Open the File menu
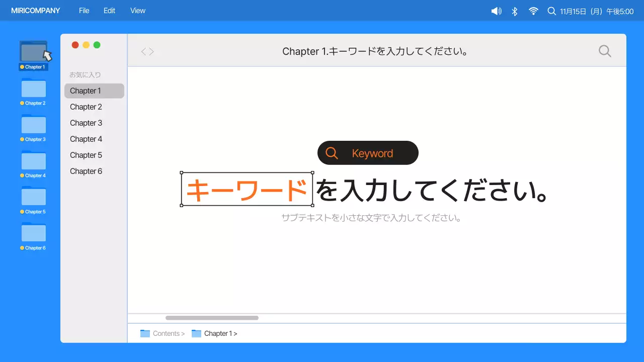This screenshot has width=644, height=362. (84, 10)
